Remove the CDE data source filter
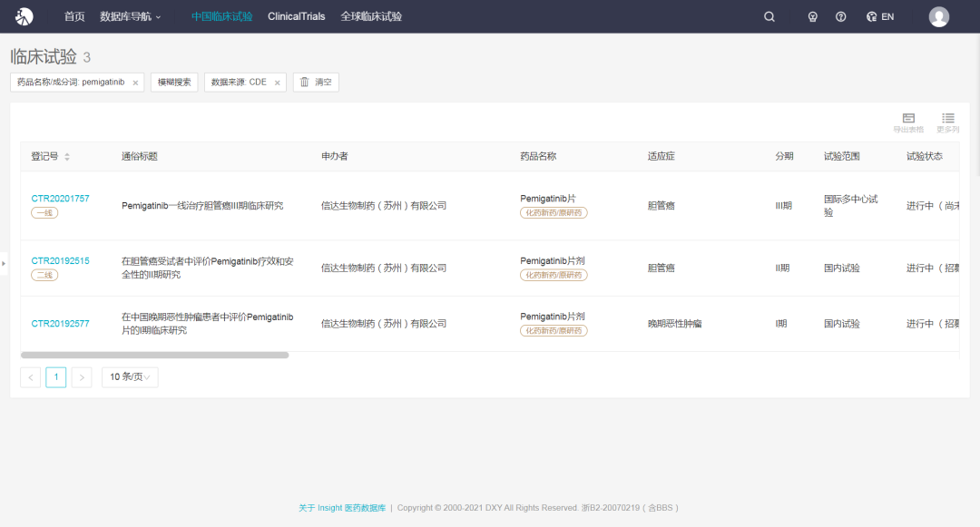This screenshot has height=527, width=980. coord(277,83)
